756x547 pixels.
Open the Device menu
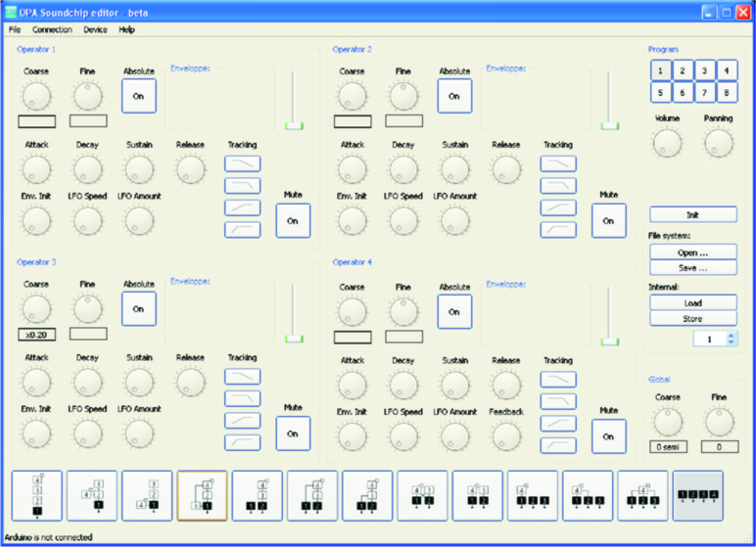(96, 29)
